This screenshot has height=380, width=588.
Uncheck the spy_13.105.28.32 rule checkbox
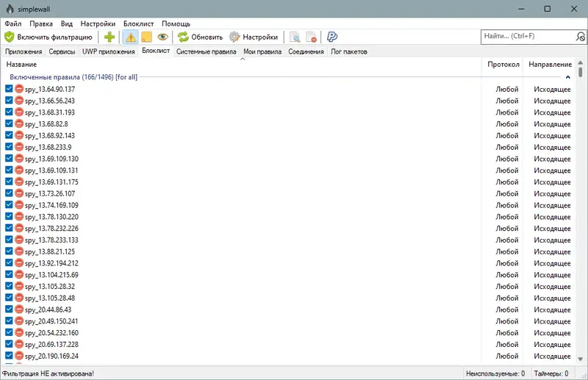point(9,286)
